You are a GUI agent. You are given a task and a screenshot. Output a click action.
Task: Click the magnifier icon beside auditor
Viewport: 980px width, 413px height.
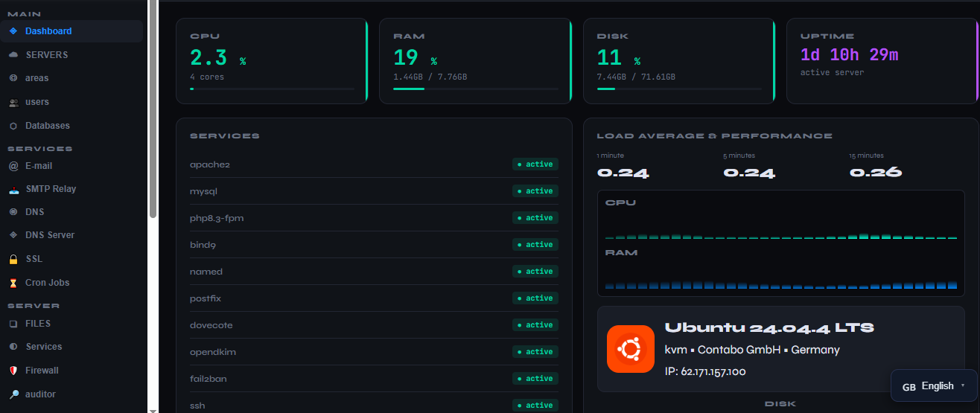(x=13, y=394)
